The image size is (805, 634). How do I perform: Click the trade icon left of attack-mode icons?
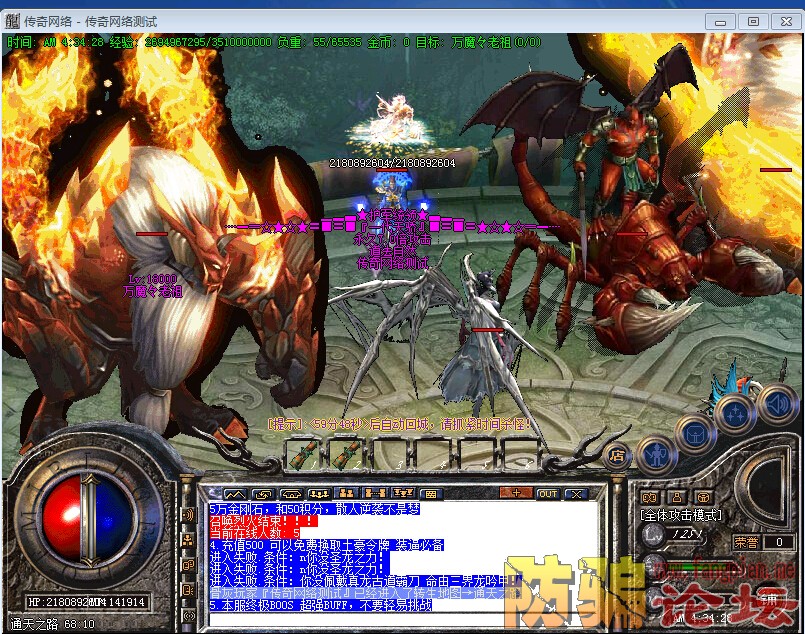pyautogui.click(x=650, y=497)
